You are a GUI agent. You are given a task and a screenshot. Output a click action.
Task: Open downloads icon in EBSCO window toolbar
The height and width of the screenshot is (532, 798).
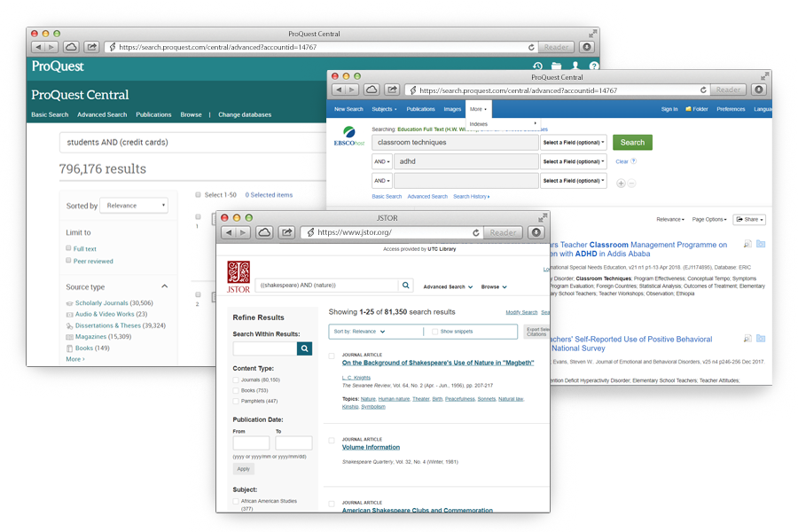click(x=759, y=90)
